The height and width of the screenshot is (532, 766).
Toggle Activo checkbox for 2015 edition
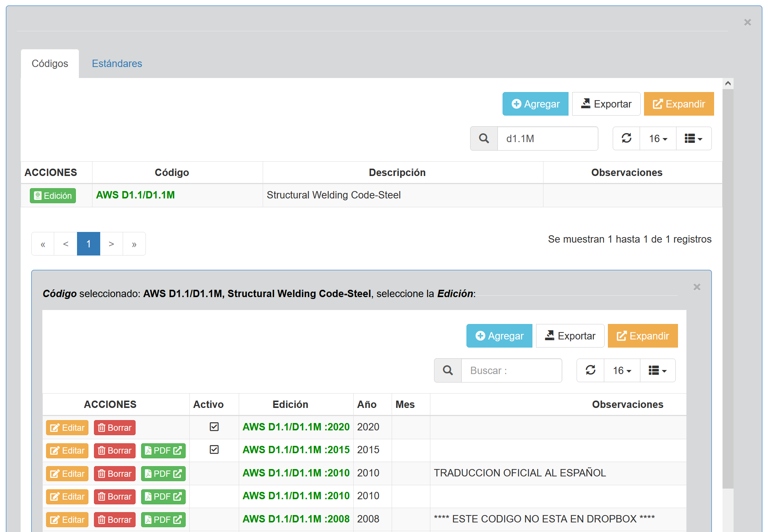pyautogui.click(x=214, y=450)
